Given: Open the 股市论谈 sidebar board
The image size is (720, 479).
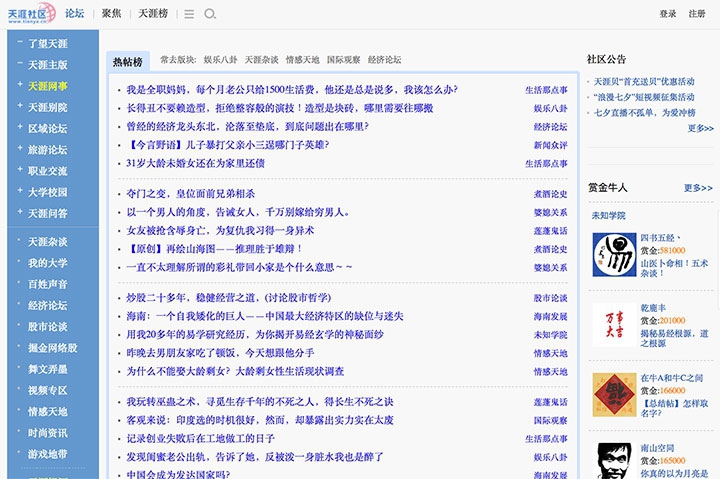Looking at the screenshot, I should click(47, 326).
